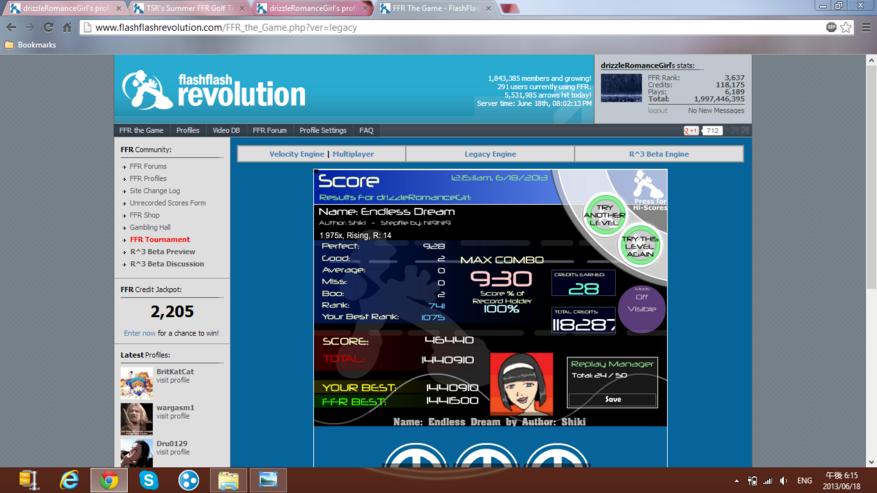Viewport: 877px width, 493px height.
Task: Open Gambling Hall sidebar link
Action: click(x=150, y=227)
